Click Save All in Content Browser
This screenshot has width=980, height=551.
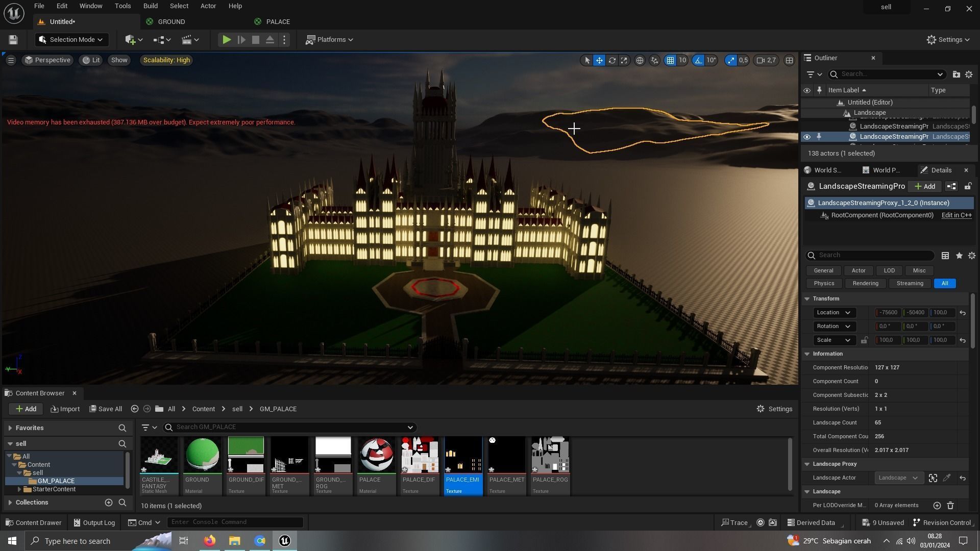[106, 409]
